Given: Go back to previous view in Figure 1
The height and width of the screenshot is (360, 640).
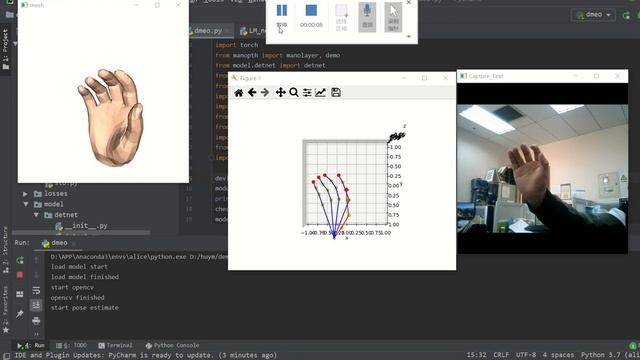Looking at the screenshot, I should click(x=252, y=93).
